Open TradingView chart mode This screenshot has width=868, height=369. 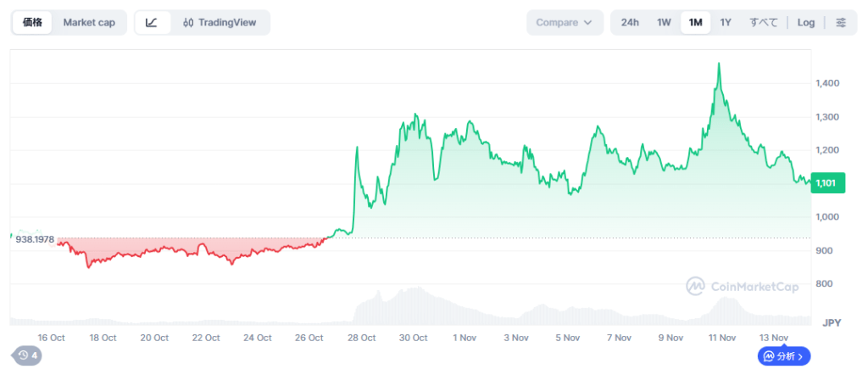click(x=220, y=22)
